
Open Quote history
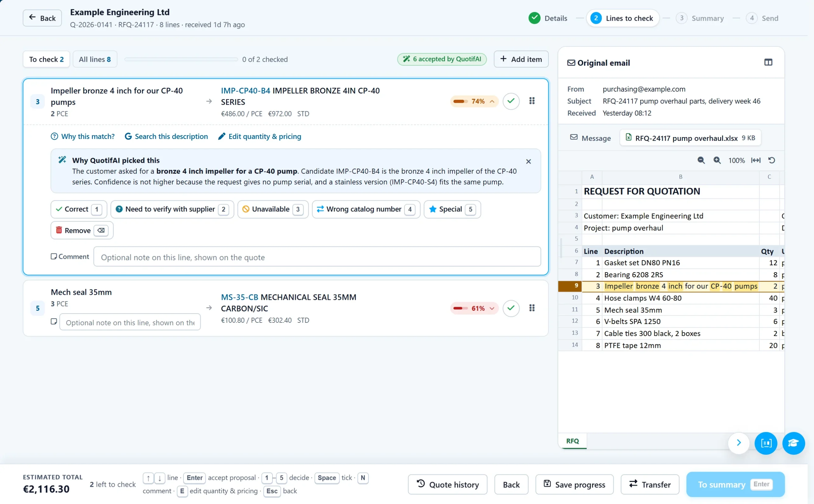click(x=447, y=484)
